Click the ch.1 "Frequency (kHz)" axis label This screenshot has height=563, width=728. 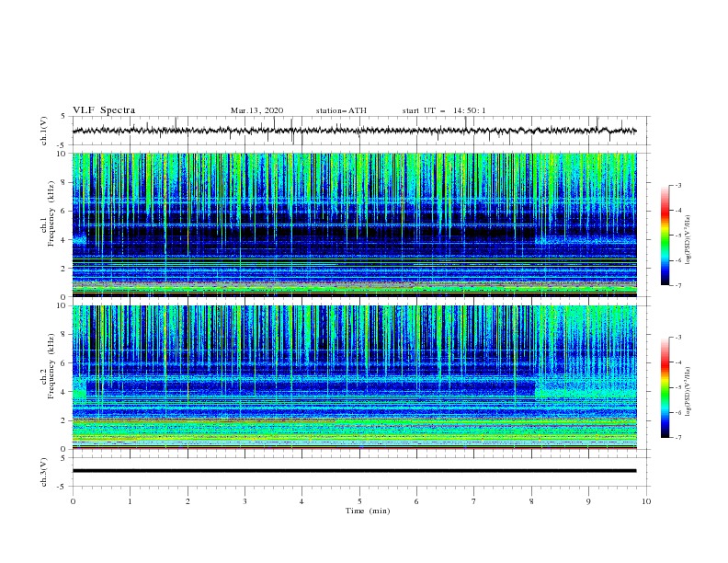coord(51,213)
